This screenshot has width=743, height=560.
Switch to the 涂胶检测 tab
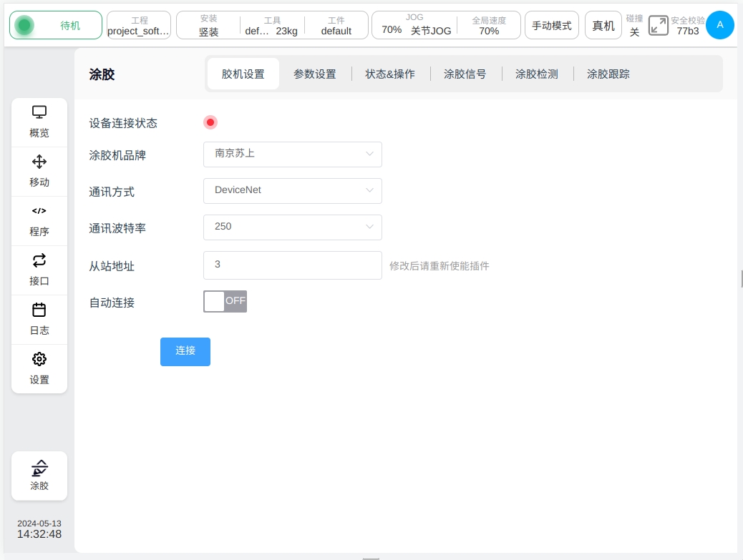536,74
